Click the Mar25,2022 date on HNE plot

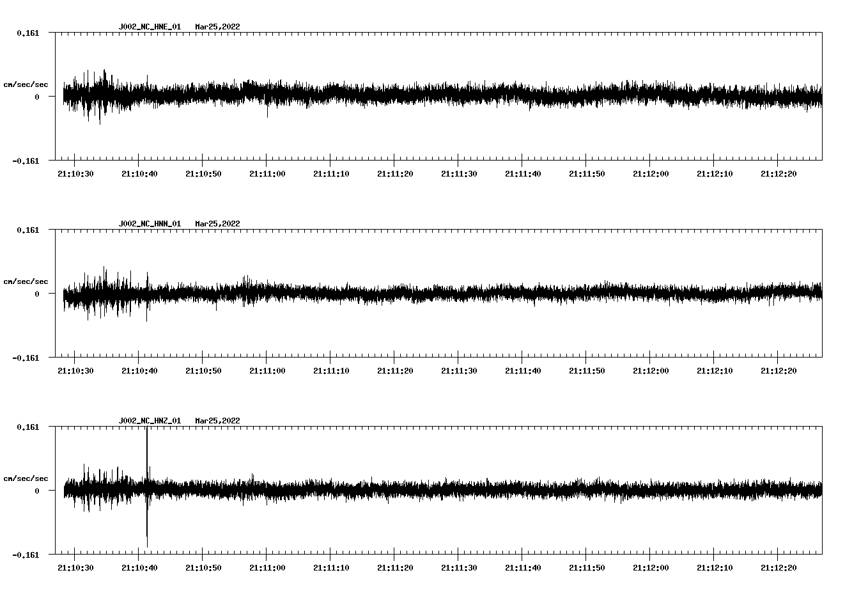218,27
